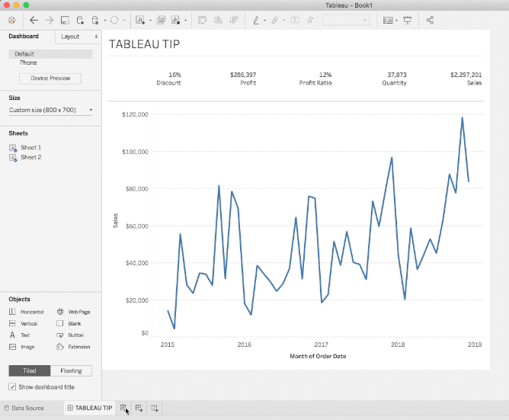The width and height of the screenshot is (509, 420).
Task: Click the New Worksheet toolbar icon
Action: [x=140, y=20]
